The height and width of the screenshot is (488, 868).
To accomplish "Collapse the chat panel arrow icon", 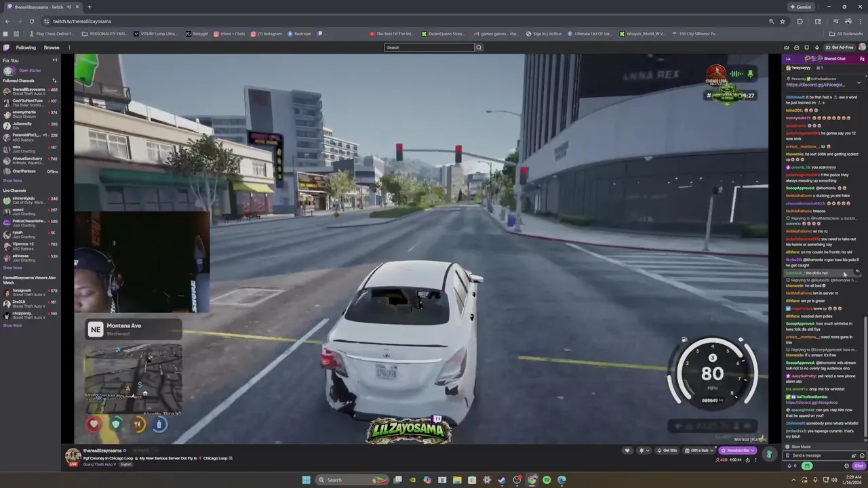I will click(788, 59).
